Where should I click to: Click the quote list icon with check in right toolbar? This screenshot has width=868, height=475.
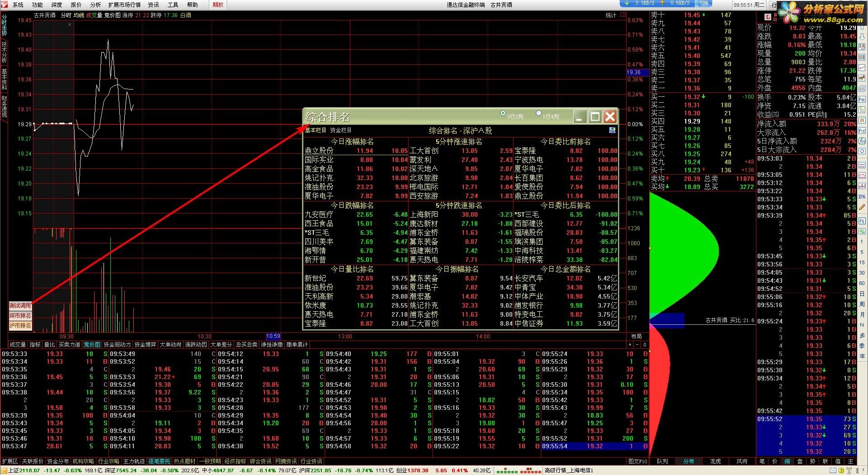(863, 48)
